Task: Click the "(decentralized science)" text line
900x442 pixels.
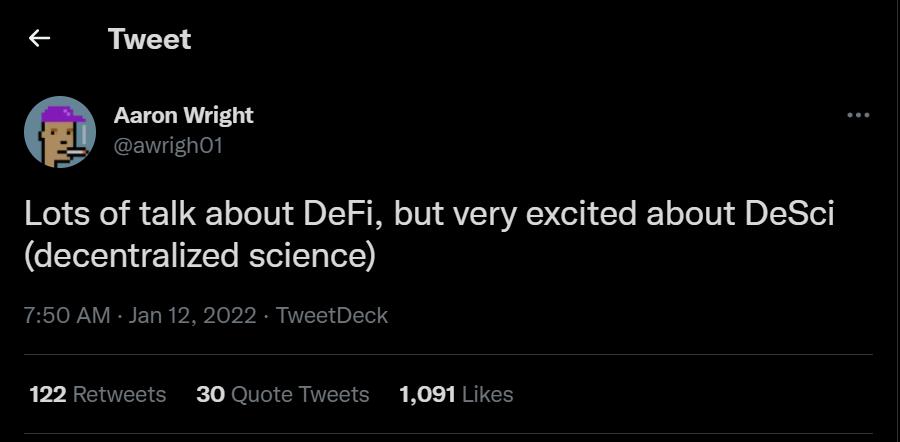Action: 199,256
